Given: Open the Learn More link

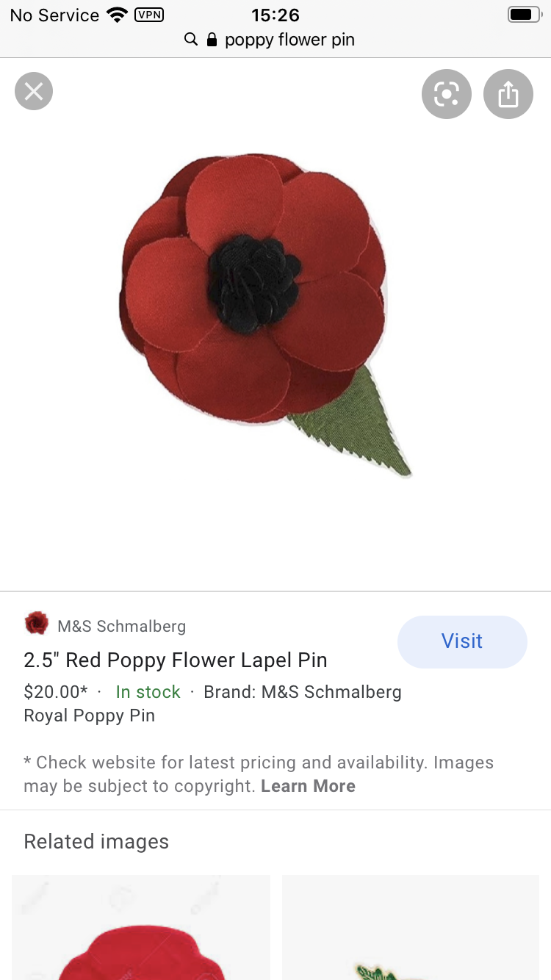Looking at the screenshot, I should (x=309, y=786).
